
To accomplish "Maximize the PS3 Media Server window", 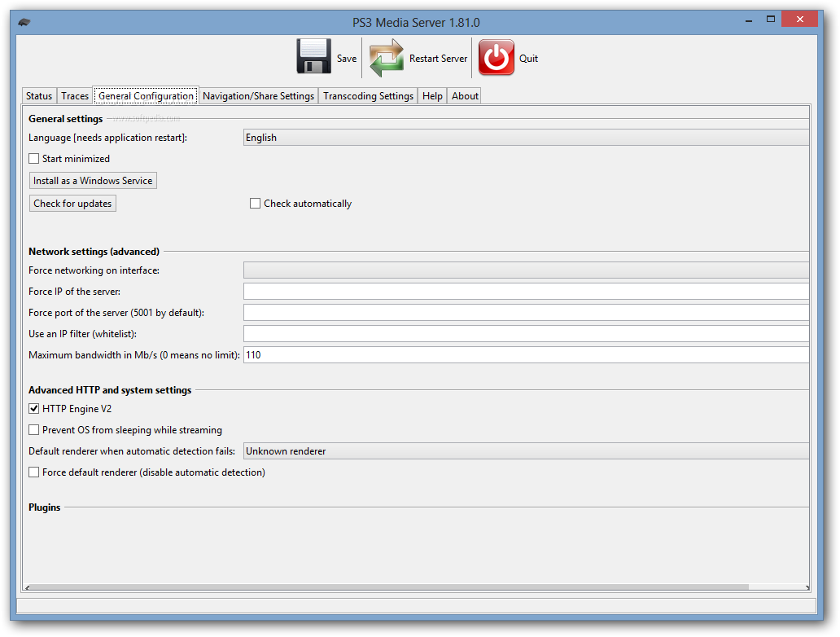I will tap(770, 20).
